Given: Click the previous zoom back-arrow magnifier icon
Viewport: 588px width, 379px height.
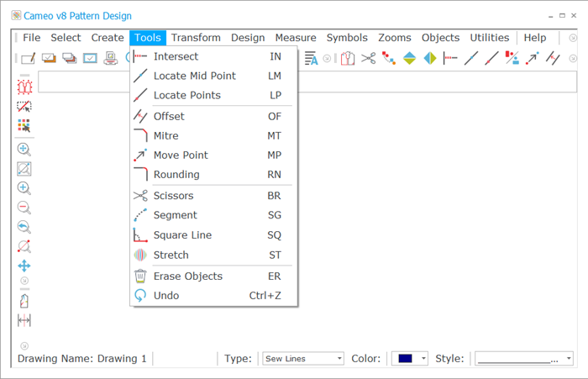Looking at the screenshot, I should tap(24, 227).
